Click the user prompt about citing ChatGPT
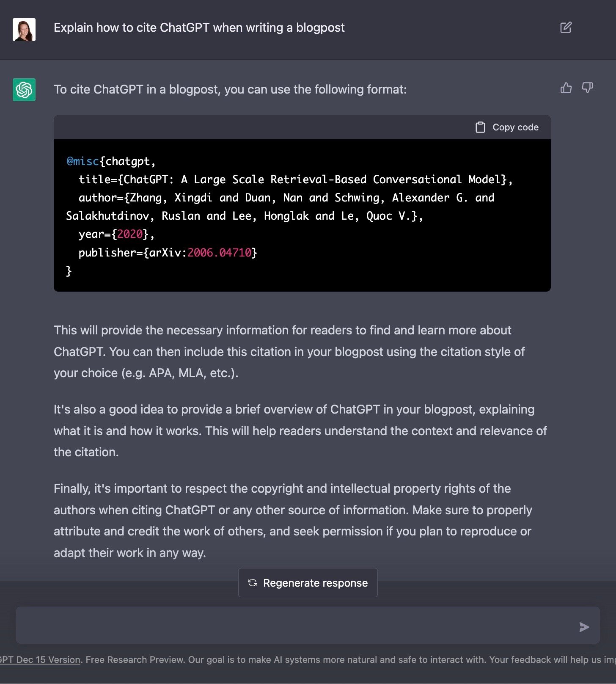Image resolution: width=616 pixels, height=684 pixels. [199, 28]
